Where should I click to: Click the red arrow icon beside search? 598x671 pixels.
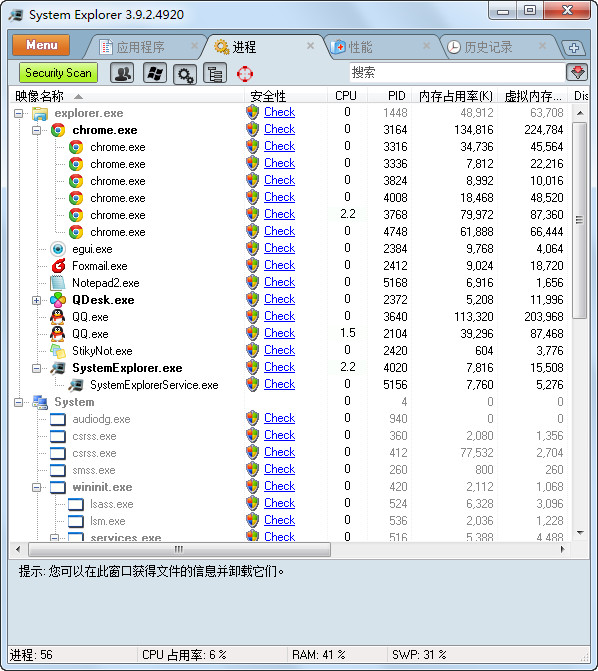[x=577, y=72]
